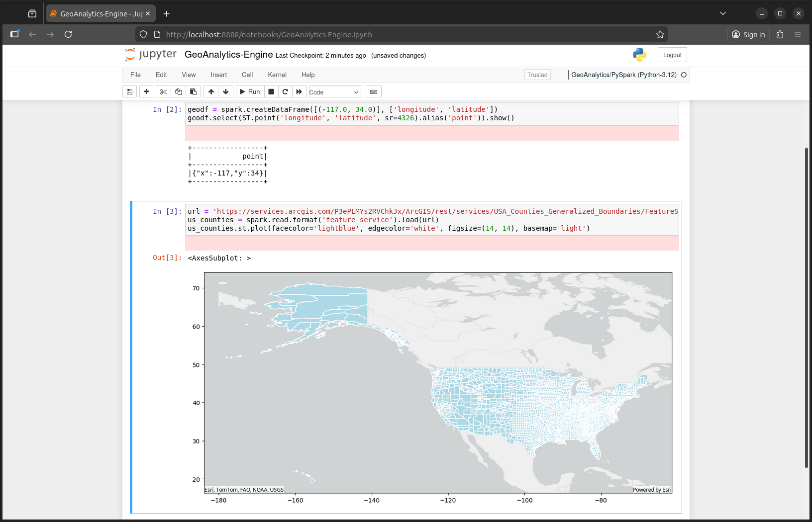Click the In [2] prompt label
The image size is (812, 522).
pos(167,109)
